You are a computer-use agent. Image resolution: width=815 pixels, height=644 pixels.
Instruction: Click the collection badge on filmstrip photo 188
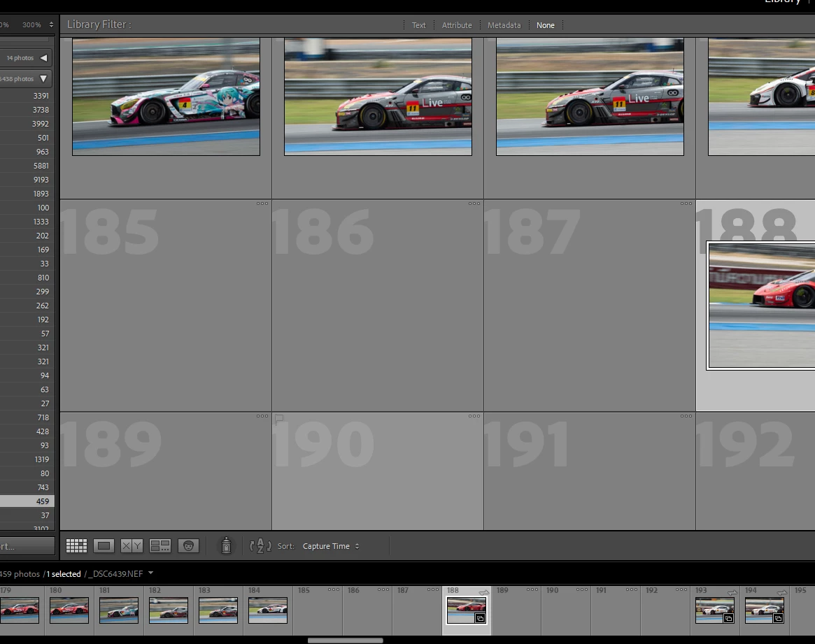pos(480,618)
